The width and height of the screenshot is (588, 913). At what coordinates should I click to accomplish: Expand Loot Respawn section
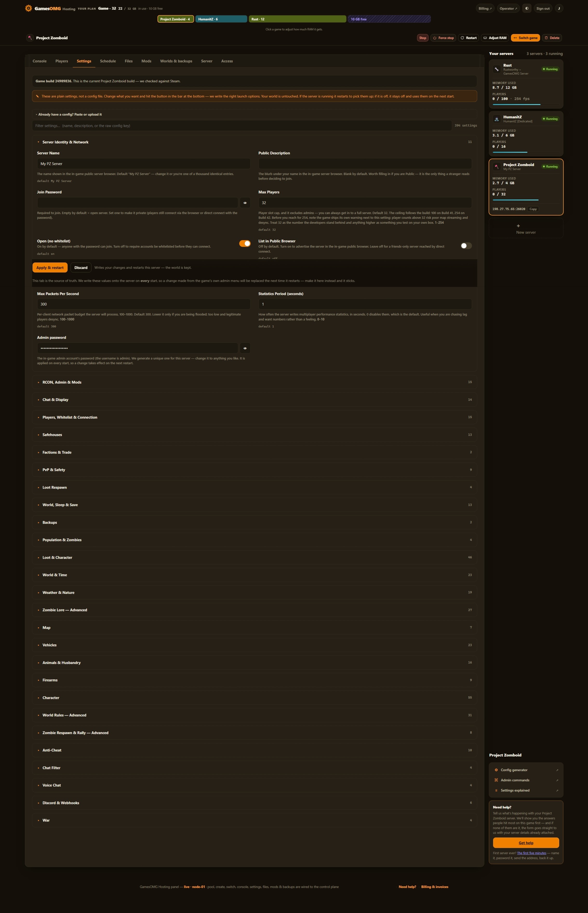click(254, 488)
